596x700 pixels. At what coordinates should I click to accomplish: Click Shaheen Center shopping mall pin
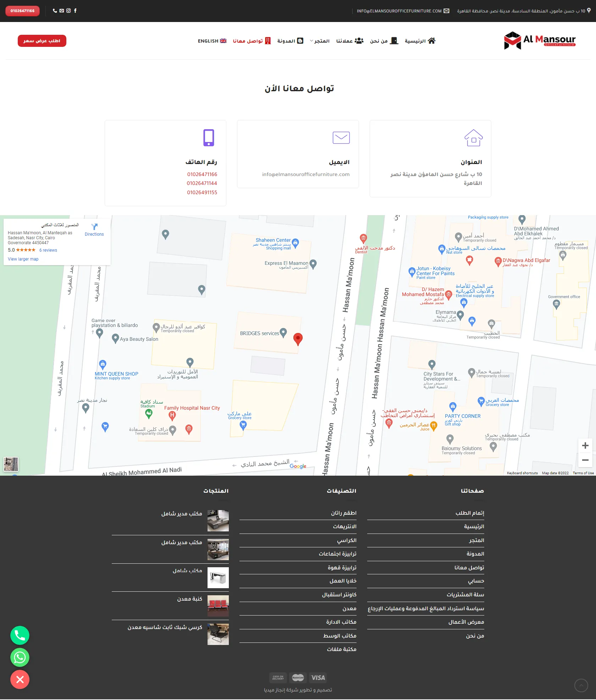295,243
